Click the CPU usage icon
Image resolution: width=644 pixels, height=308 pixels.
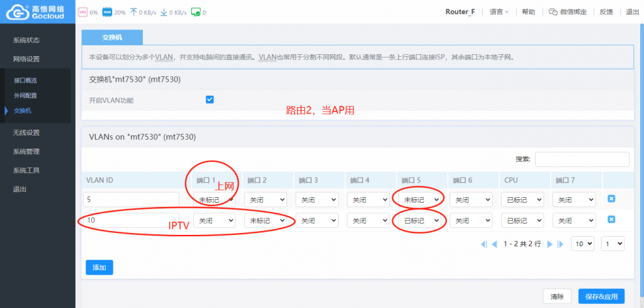[82, 12]
